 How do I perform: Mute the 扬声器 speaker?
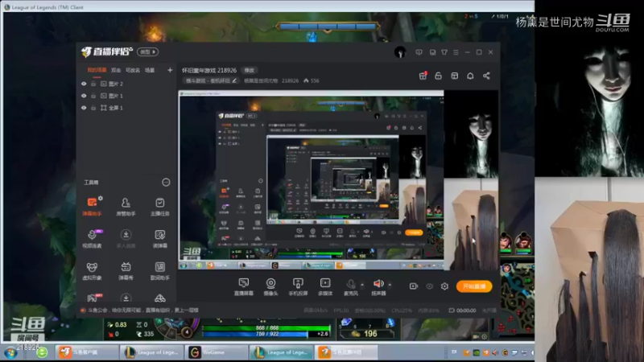click(378, 286)
